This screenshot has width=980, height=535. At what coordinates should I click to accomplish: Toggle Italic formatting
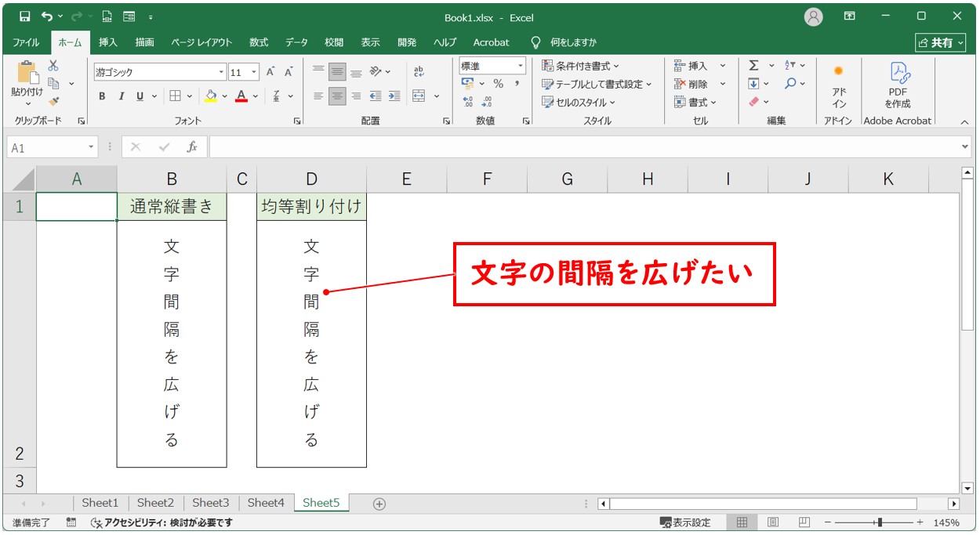(x=122, y=96)
